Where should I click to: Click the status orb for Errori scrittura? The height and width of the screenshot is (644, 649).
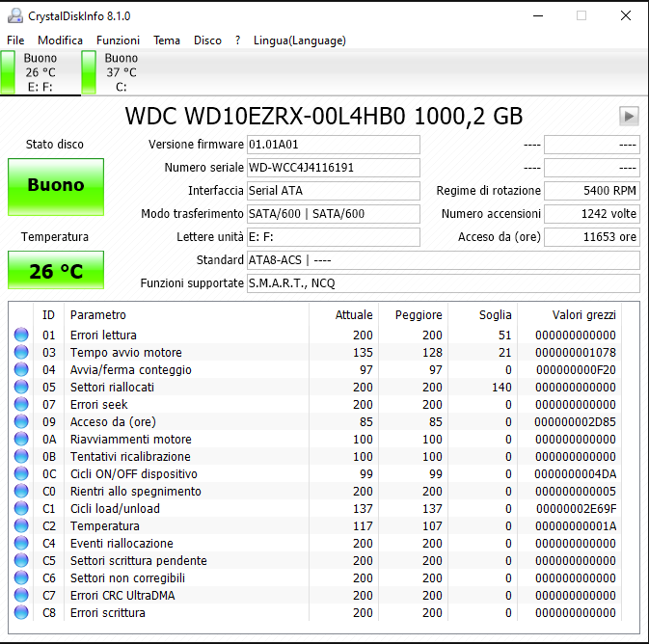[21, 612]
